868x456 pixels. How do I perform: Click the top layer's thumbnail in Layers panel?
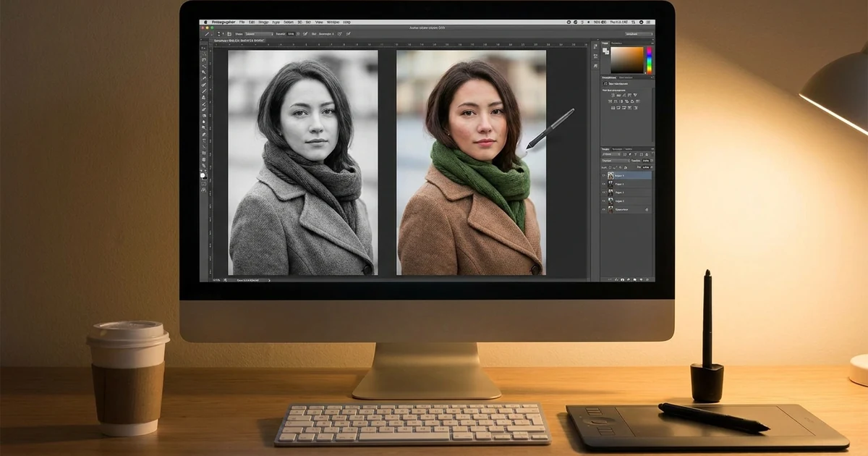coord(610,175)
